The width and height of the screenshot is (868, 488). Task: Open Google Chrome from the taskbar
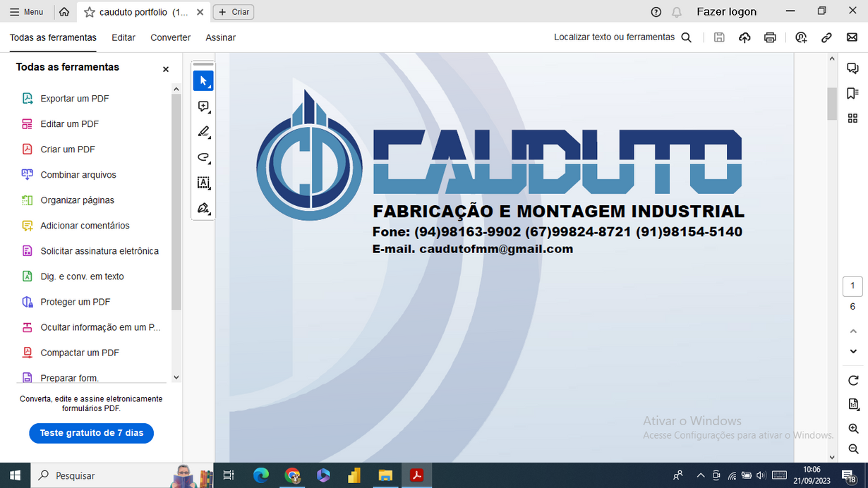click(x=292, y=475)
